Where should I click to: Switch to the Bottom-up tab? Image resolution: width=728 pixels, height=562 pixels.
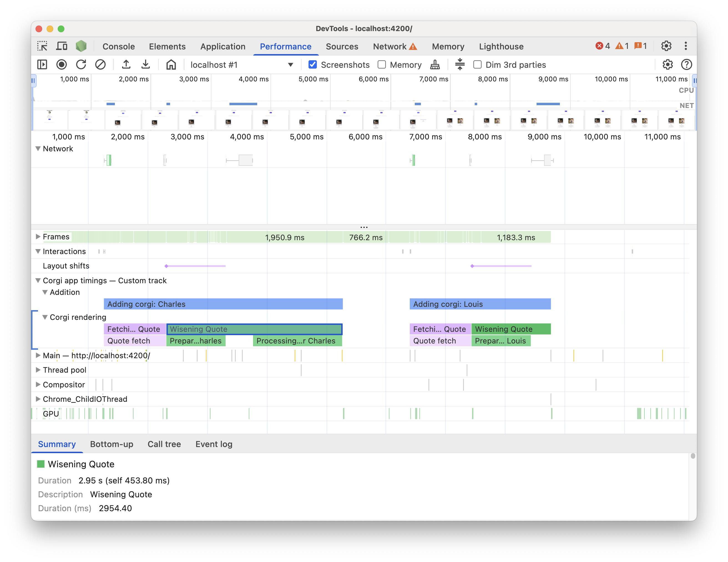[111, 444]
